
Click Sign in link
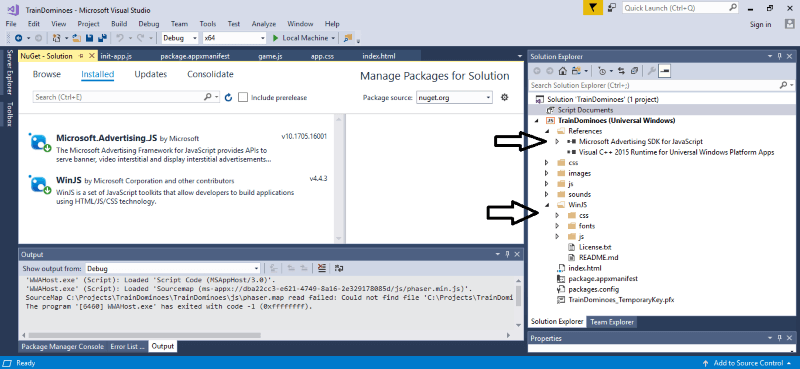(761, 24)
